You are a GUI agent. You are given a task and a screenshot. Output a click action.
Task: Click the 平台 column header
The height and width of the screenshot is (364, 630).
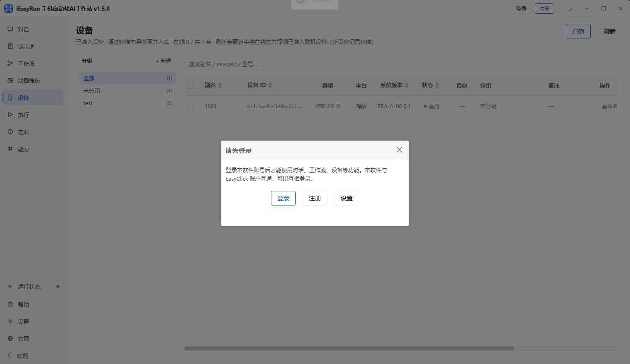coord(361,85)
